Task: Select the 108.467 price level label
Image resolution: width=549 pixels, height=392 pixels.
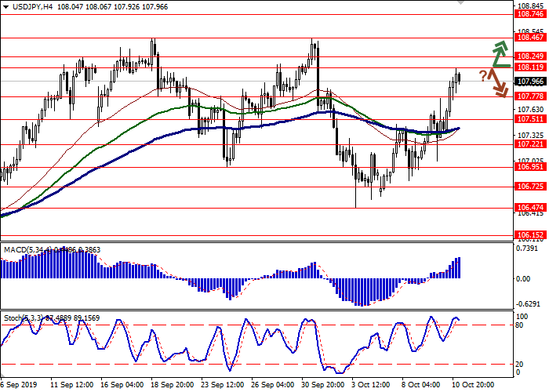Action: coord(530,37)
